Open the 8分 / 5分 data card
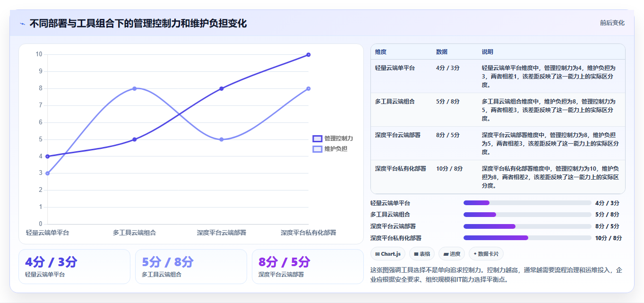This screenshot has width=644, height=303. pyautogui.click(x=308, y=267)
